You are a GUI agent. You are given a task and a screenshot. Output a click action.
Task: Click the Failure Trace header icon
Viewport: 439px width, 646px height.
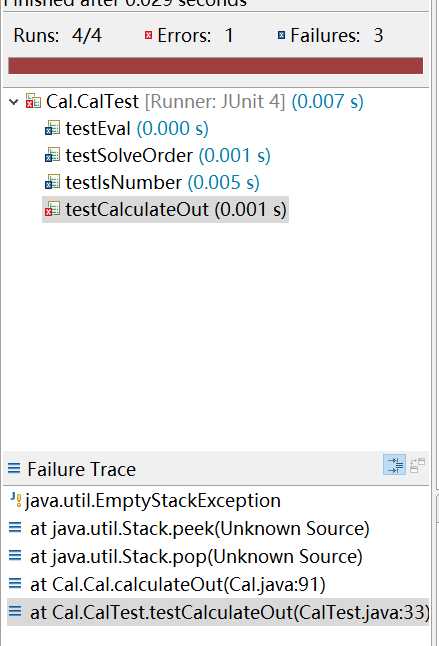click(x=14, y=469)
